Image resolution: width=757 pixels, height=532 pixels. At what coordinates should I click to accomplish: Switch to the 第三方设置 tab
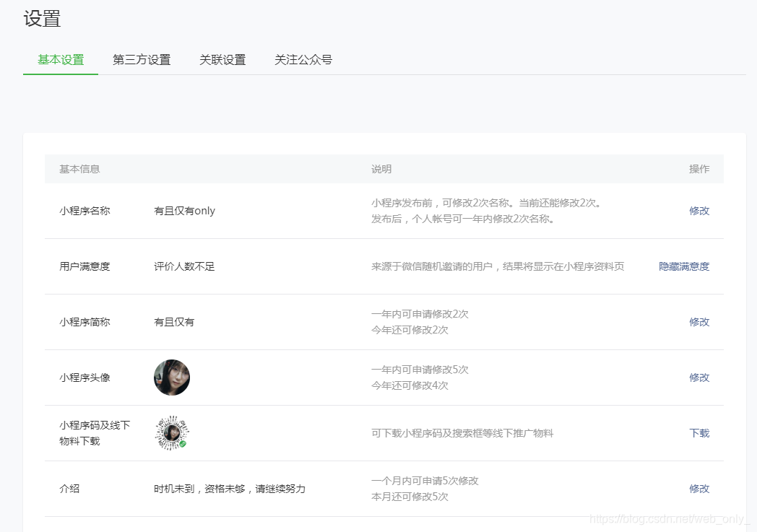pos(141,60)
